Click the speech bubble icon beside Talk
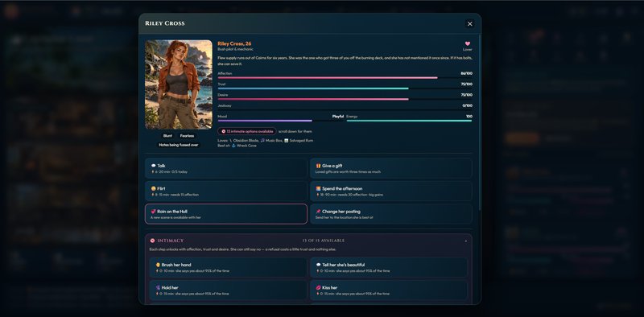Viewport: 644px width, 317px height. 153,166
